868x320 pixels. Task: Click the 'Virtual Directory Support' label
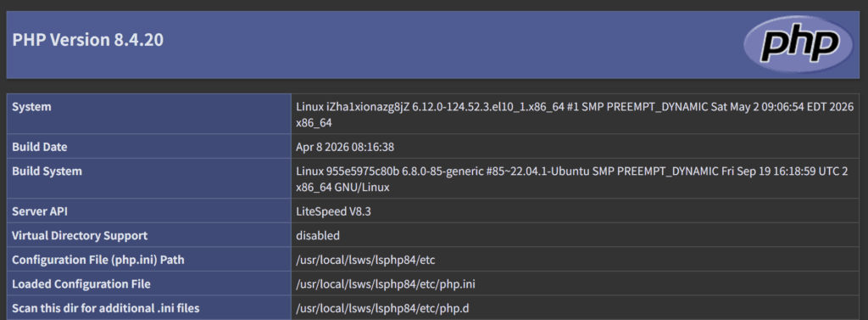click(x=80, y=236)
